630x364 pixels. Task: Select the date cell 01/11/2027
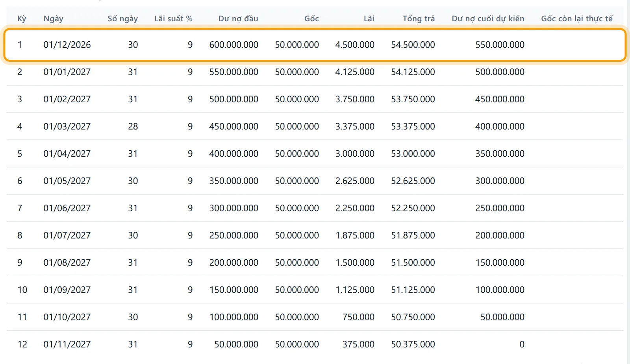tap(67, 344)
